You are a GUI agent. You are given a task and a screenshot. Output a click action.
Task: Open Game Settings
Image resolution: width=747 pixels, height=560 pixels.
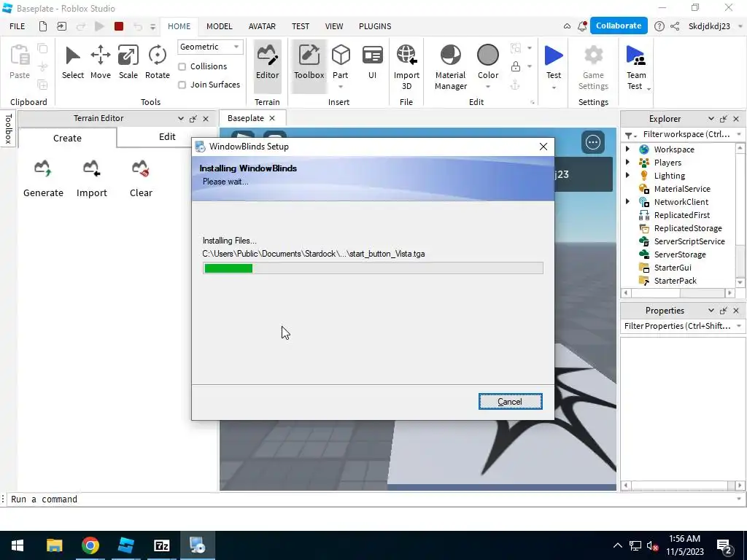pyautogui.click(x=593, y=66)
